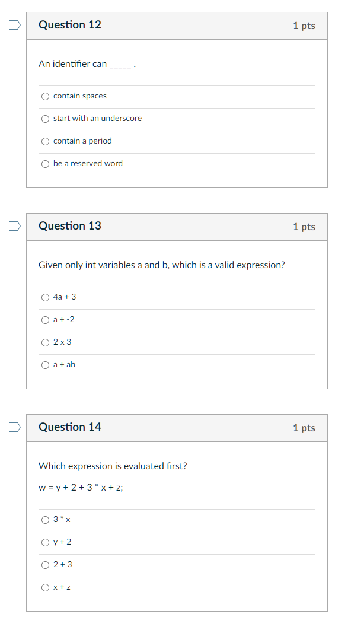Select '3 * x' as evaluated first
This screenshot has height=617, width=364.
pyautogui.click(x=46, y=520)
